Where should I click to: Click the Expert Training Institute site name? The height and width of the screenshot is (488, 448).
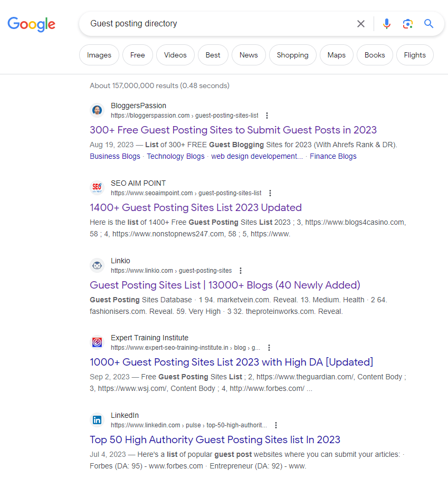click(x=149, y=338)
